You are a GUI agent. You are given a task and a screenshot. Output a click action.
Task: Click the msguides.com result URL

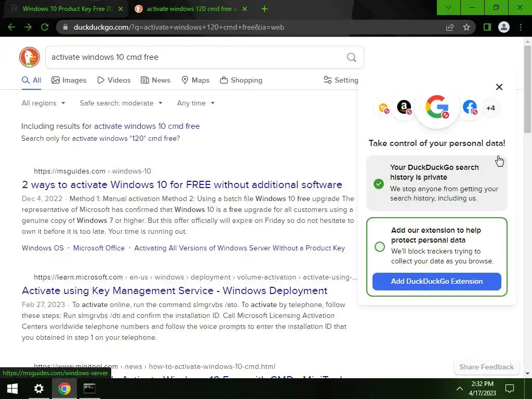[x=92, y=171]
